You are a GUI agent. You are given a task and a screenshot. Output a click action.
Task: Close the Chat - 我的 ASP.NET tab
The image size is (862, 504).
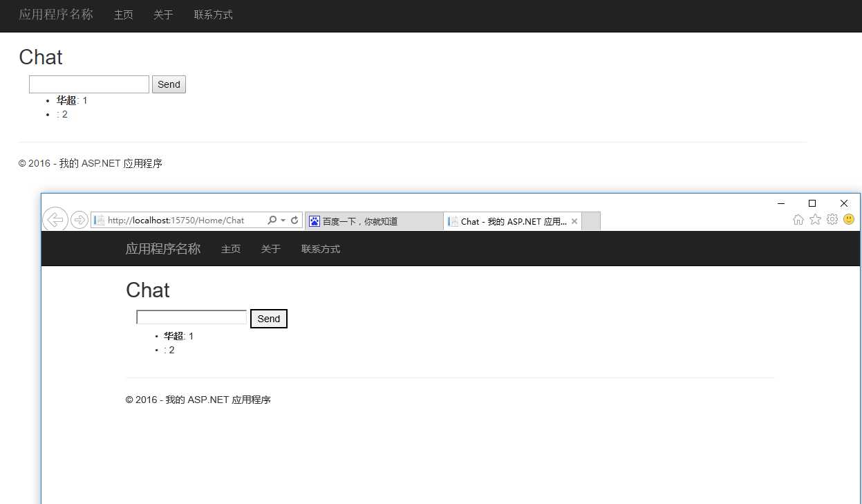pyautogui.click(x=574, y=221)
